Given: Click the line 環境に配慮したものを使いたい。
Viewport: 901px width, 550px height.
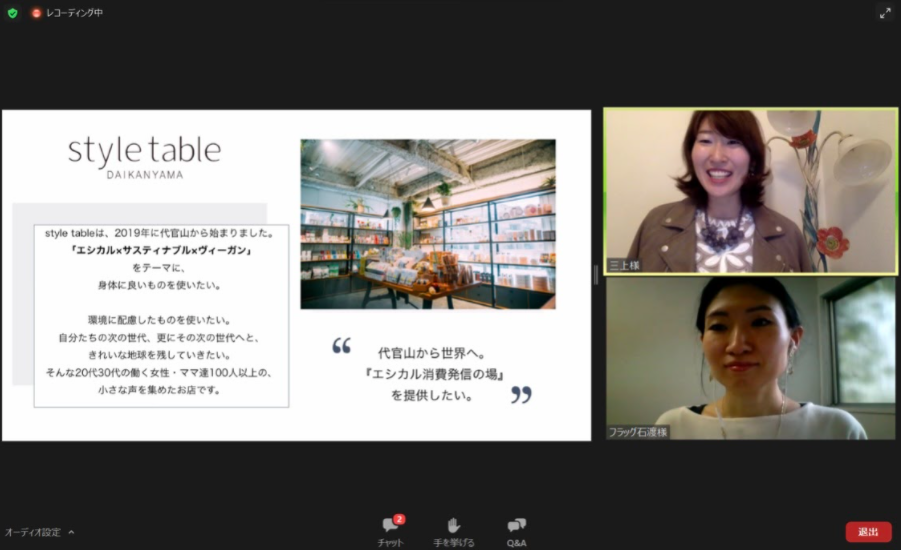Looking at the screenshot, I should 160,320.
